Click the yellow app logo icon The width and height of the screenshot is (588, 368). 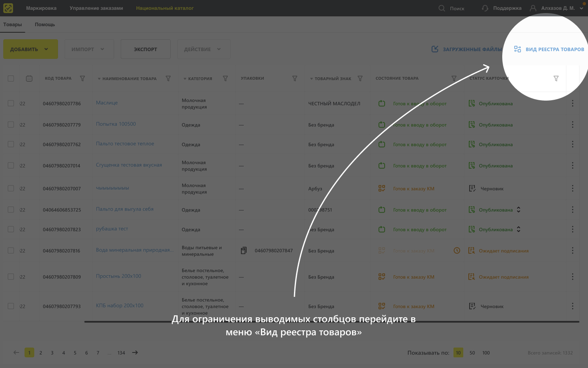8,8
